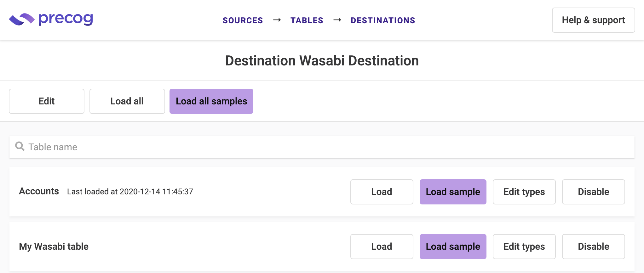Screen dimensions: 644x273
Task: Go to the TABLES navigation item
Action: click(x=307, y=20)
